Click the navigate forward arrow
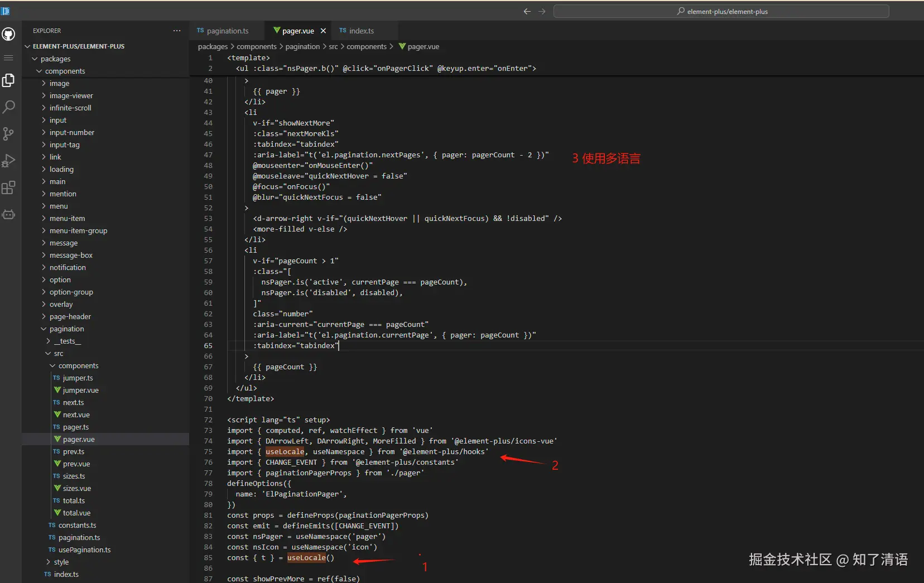The image size is (924, 583). click(x=542, y=11)
